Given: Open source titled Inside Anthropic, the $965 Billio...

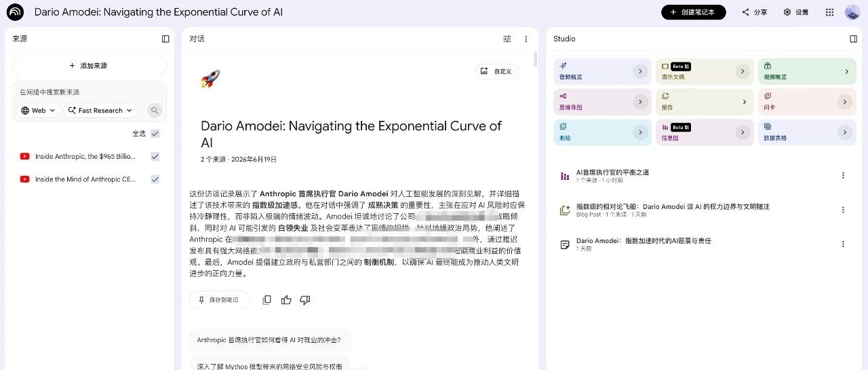Looking at the screenshot, I should 85,156.
